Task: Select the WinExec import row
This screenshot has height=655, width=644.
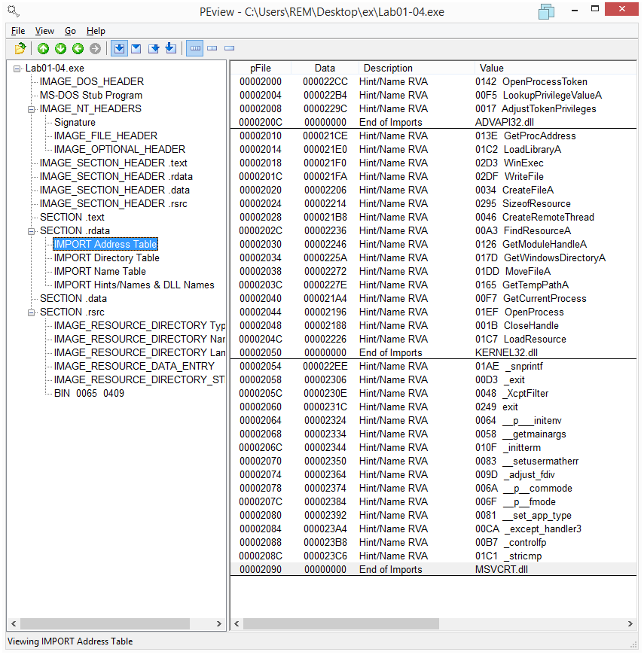Action: (433, 163)
